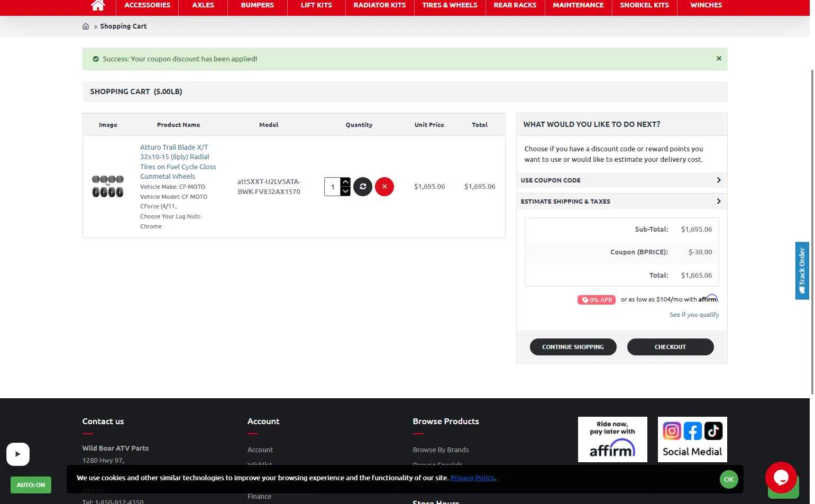Open the Rear Racks menu
Viewport: 815px width, 504px height.
click(515, 5)
